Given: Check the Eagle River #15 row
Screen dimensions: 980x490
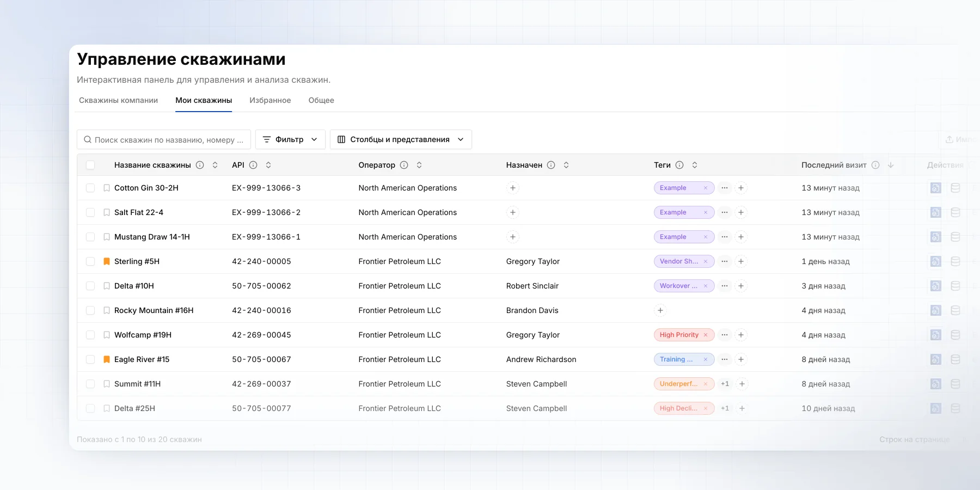Looking at the screenshot, I should pos(90,359).
